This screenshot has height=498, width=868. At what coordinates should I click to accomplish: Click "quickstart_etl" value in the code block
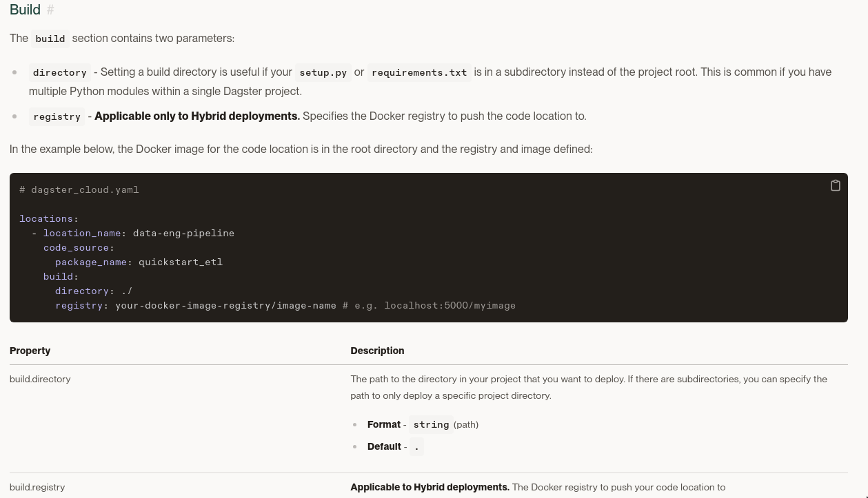(181, 262)
